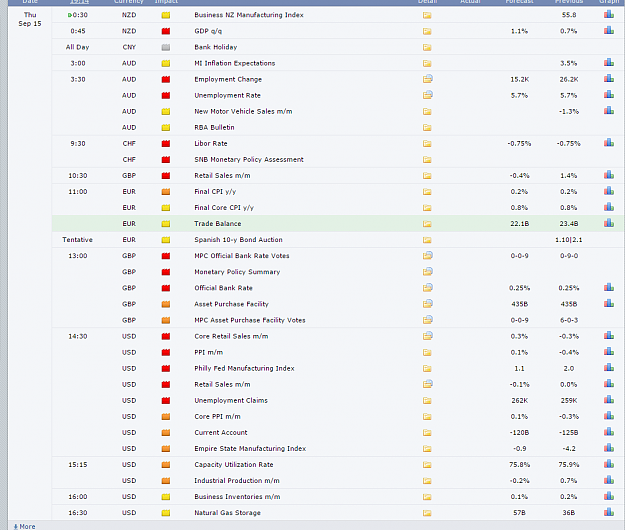The height and width of the screenshot is (530, 625).
Task: Click gray impact icon for Bank Holiday
Action: pyautogui.click(x=166, y=47)
